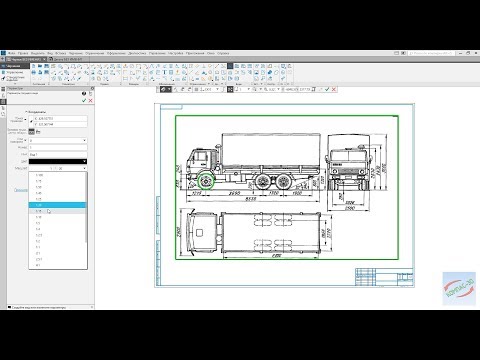Image resolution: width=480 pixels, height=360 pixels.
Task: Open the Файл menu in the menu bar
Action: pyautogui.click(x=12, y=53)
